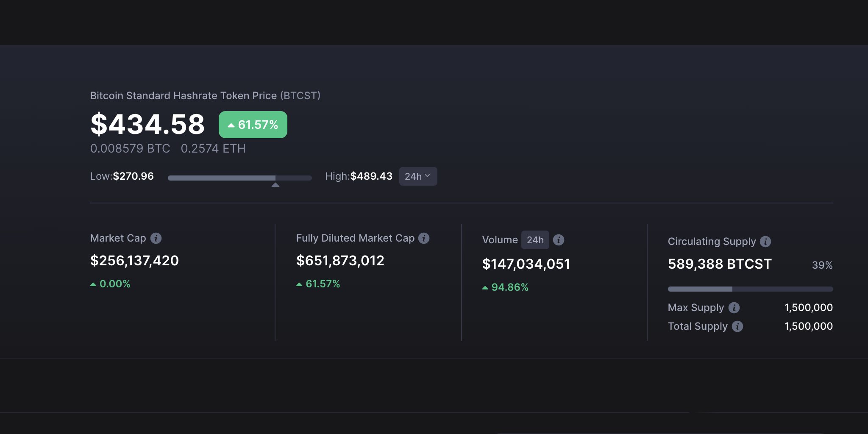The width and height of the screenshot is (868, 434).
Task: Click the Volume label text
Action: point(500,240)
